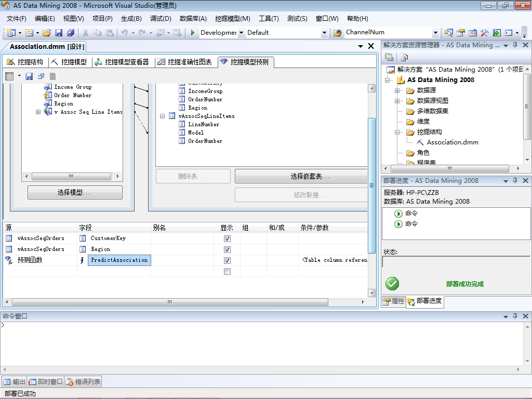Viewport: 532px width, 399px height.
Task: Pin the command window panel
Action: click(515, 316)
